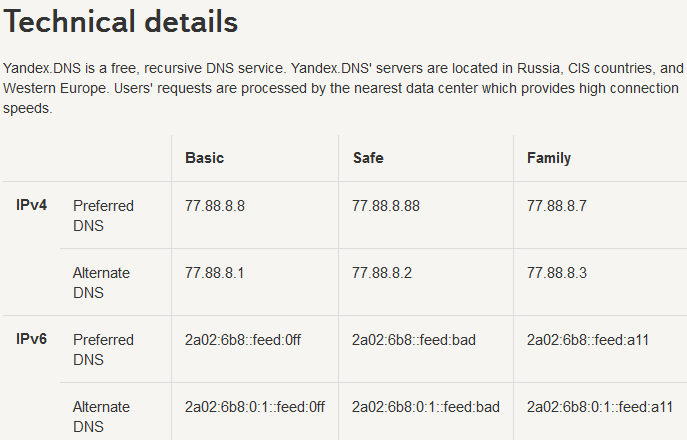Screen dimensions: 687x440
Task: Click Basic alternate IPv6 address 2a02:6b8:0:1::feed:0ff
Action: [x=255, y=407]
